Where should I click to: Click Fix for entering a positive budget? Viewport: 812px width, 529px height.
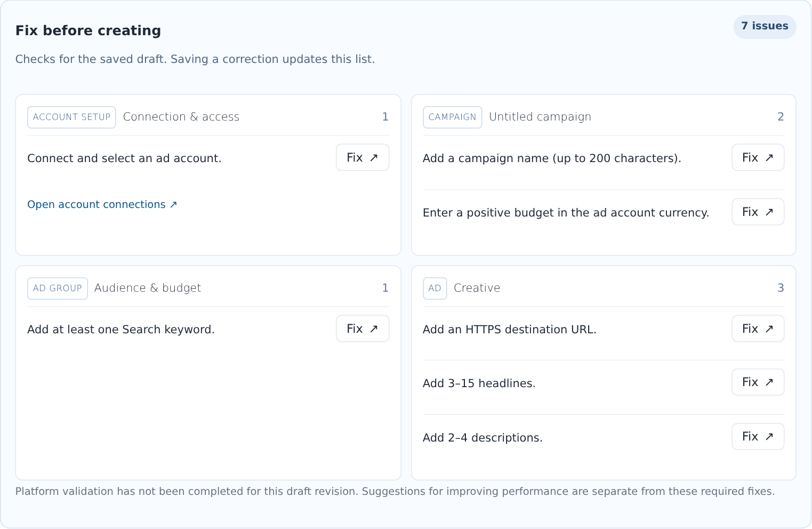758,212
